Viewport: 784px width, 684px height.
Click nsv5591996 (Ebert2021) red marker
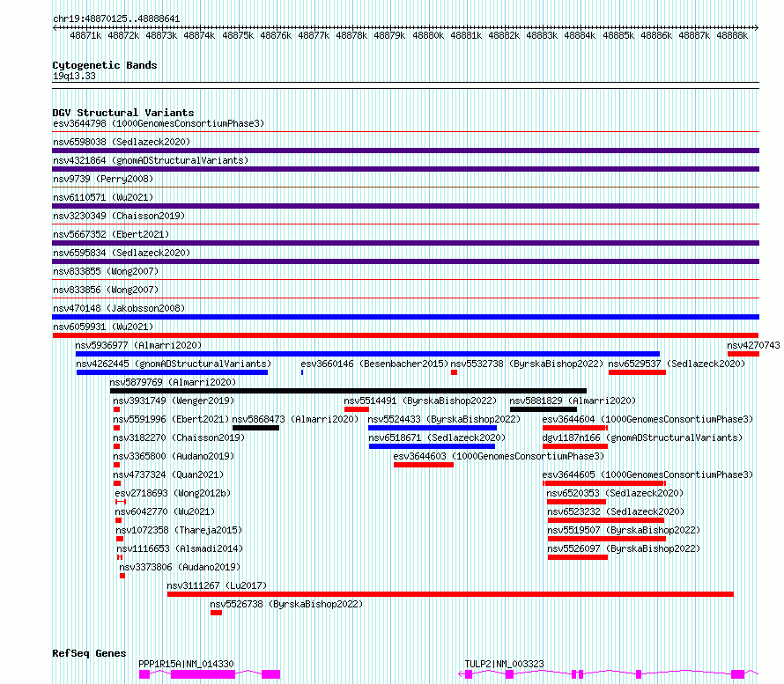116,428
